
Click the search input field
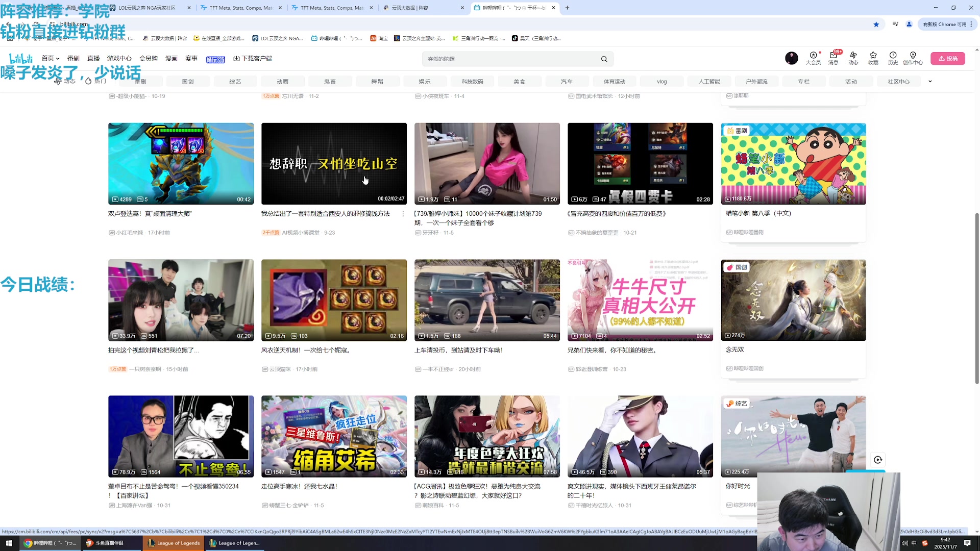click(510, 59)
